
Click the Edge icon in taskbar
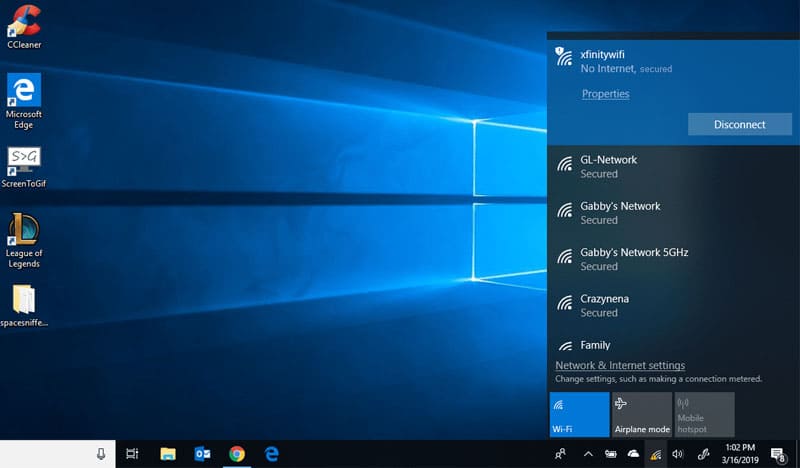(x=271, y=454)
